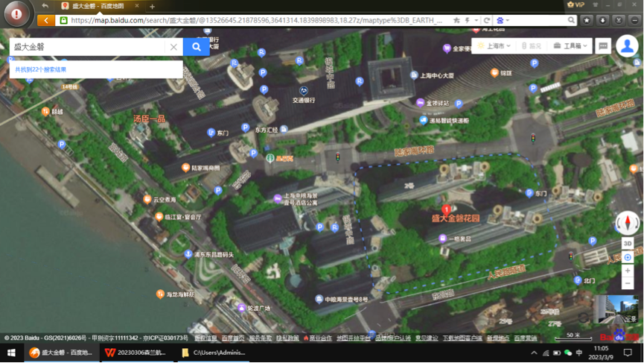Open a new browser tab
This screenshot has height=363, width=644.
[x=152, y=6]
